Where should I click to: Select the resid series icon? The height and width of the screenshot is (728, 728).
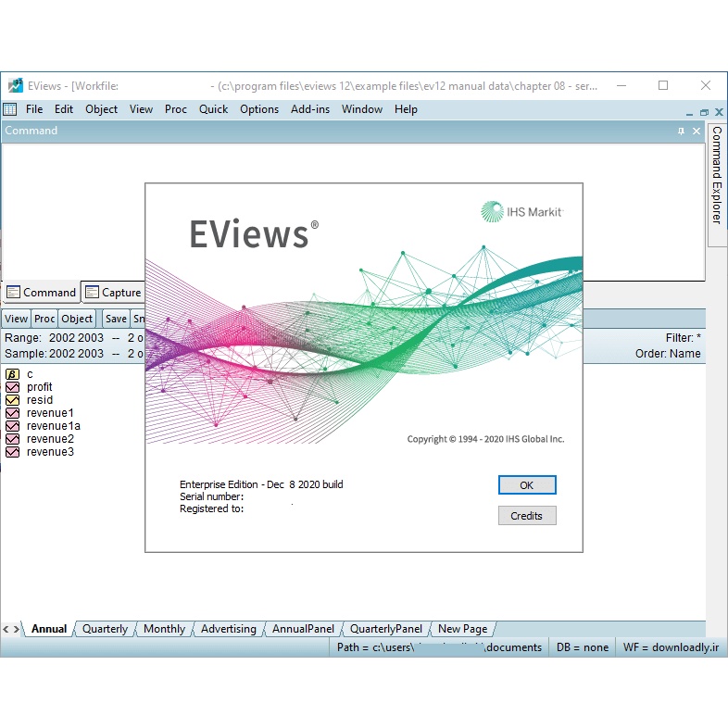[x=13, y=400]
